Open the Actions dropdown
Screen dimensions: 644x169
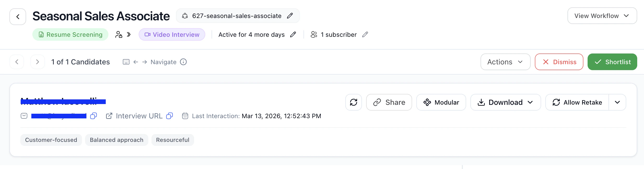click(x=505, y=62)
